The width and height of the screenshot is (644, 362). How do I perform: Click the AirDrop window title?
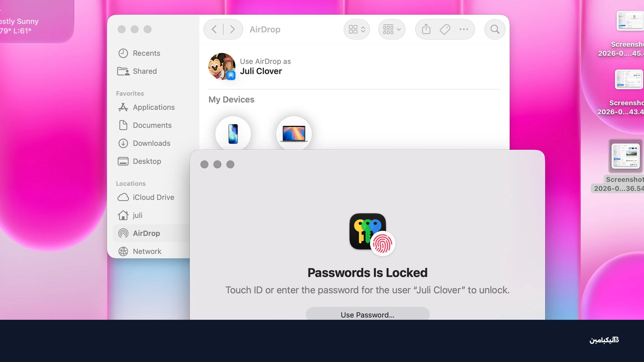coord(265,29)
